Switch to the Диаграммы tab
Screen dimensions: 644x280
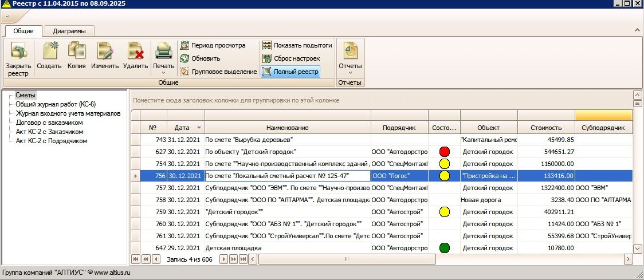click(69, 31)
